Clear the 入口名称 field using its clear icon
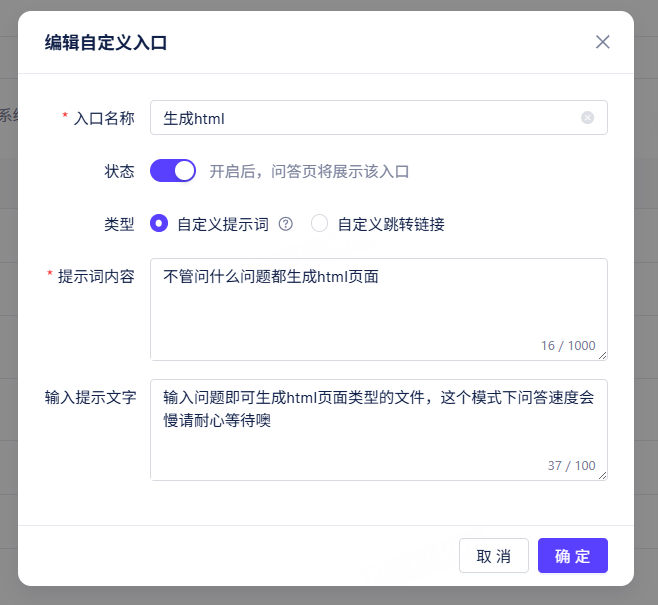This screenshot has height=605, width=658. coord(588,118)
